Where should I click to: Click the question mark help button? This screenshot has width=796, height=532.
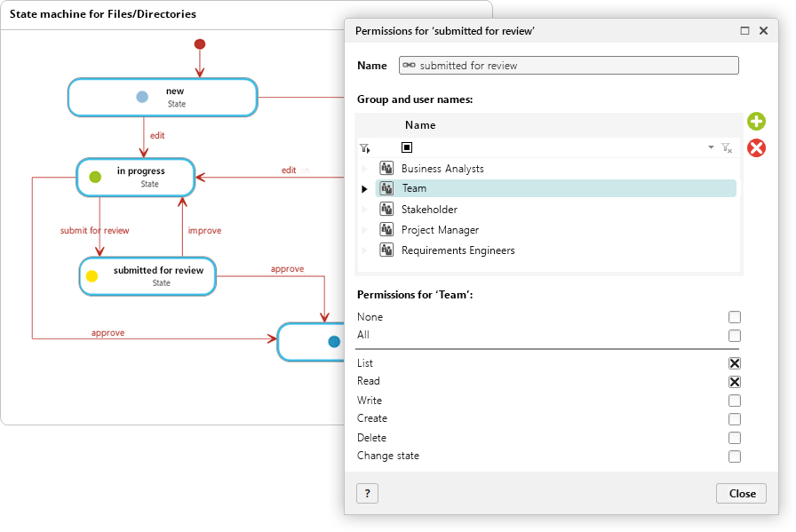(x=368, y=494)
